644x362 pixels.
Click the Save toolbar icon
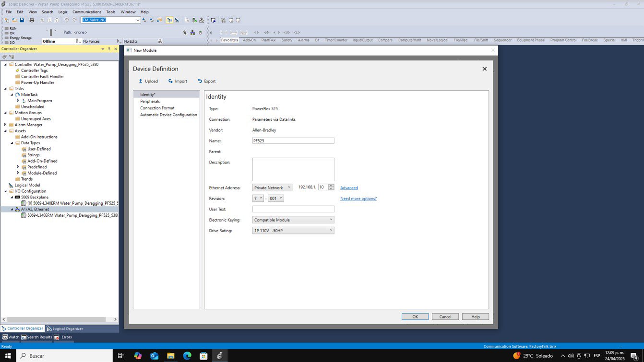tap(22, 20)
